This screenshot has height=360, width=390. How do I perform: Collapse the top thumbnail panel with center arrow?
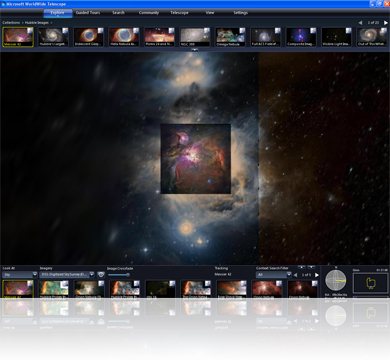[195, 50]
